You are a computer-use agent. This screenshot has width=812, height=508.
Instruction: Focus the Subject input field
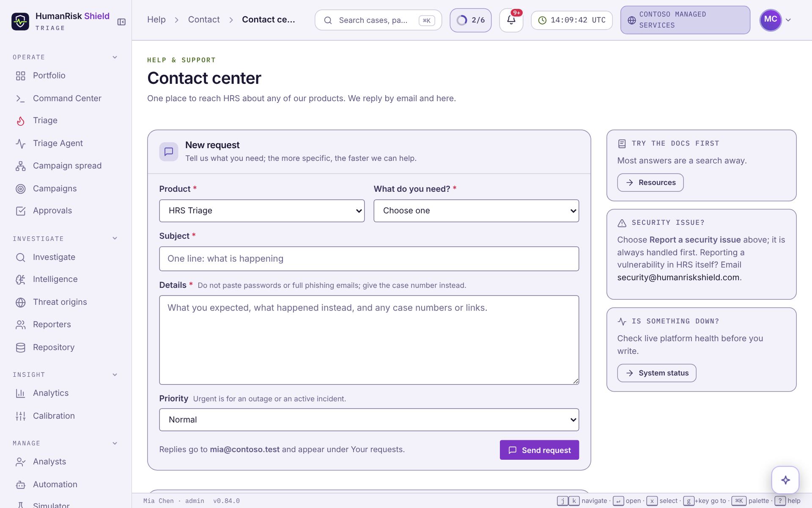pyautogui.click(x=369, y=259)
